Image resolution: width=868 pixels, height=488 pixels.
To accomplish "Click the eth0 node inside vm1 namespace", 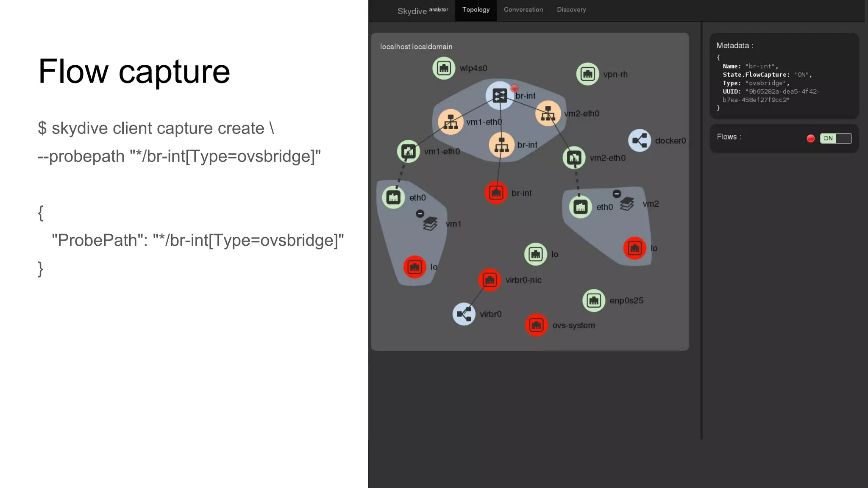I will (x=393, y=197).
